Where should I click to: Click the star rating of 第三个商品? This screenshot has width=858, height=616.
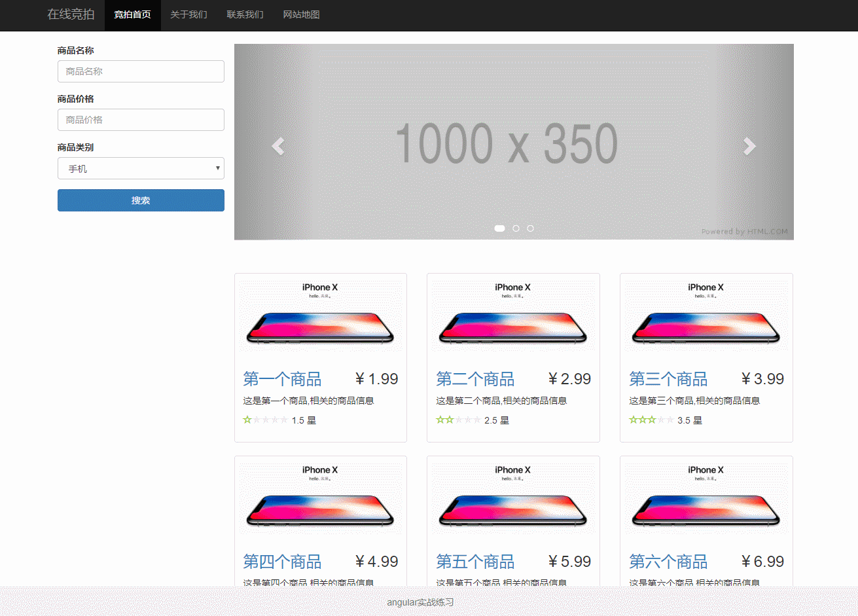click(x=651, y=420)
